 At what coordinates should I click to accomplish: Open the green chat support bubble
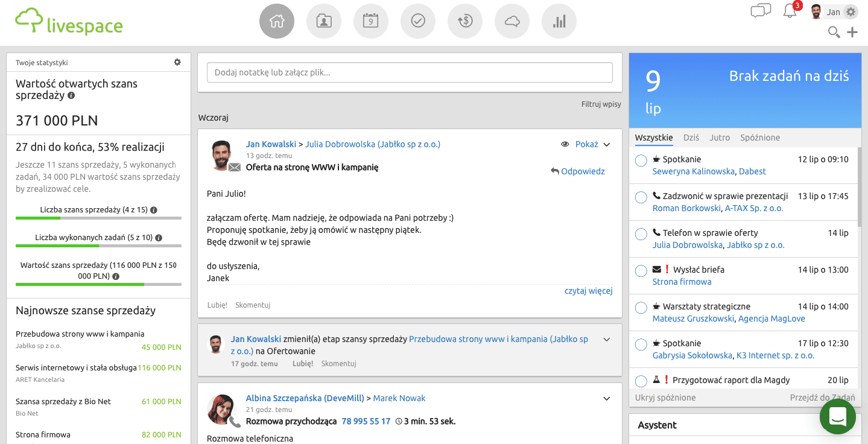[838, 416]
